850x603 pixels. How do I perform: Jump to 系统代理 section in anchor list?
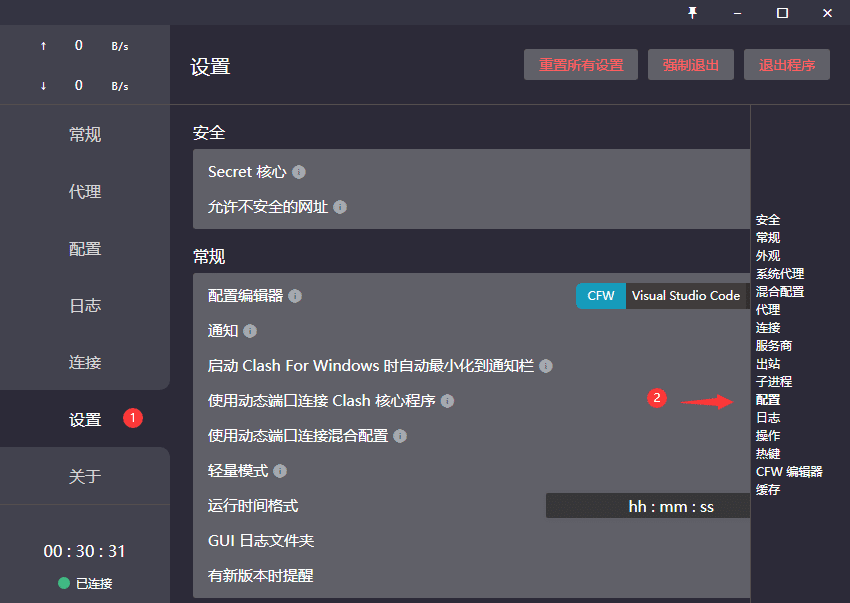pos(780,274)
